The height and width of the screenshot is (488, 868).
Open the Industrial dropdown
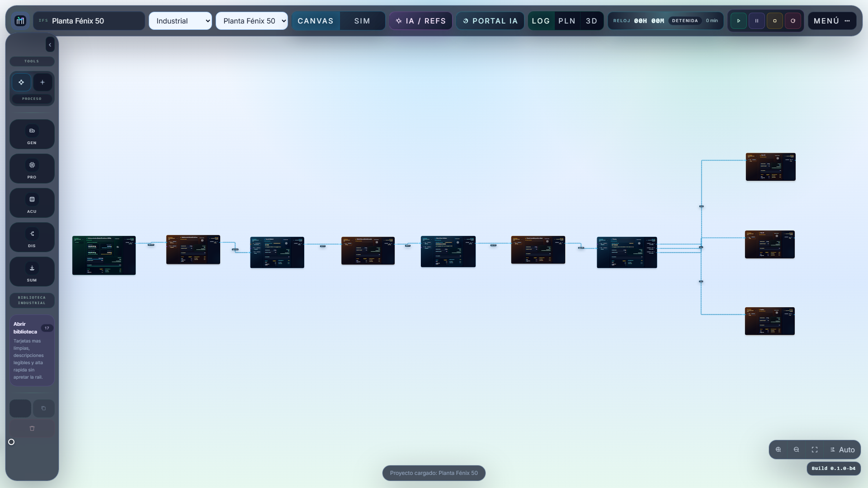click(x=180, y=21)
